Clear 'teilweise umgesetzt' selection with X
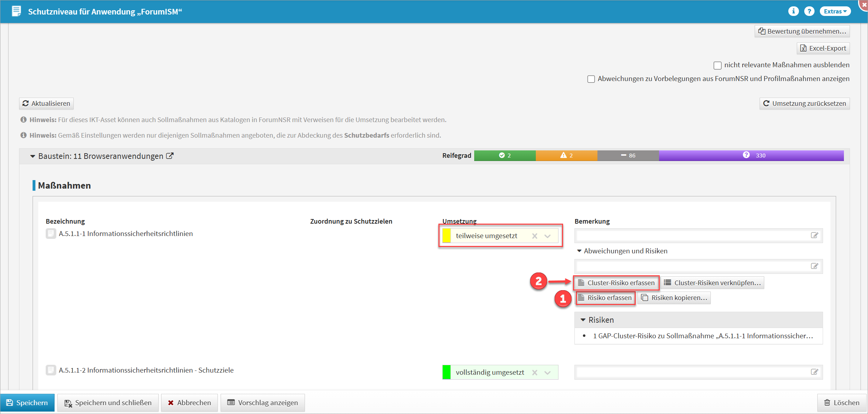The width and height of the screenshot is (868, 414). (534, 236)
